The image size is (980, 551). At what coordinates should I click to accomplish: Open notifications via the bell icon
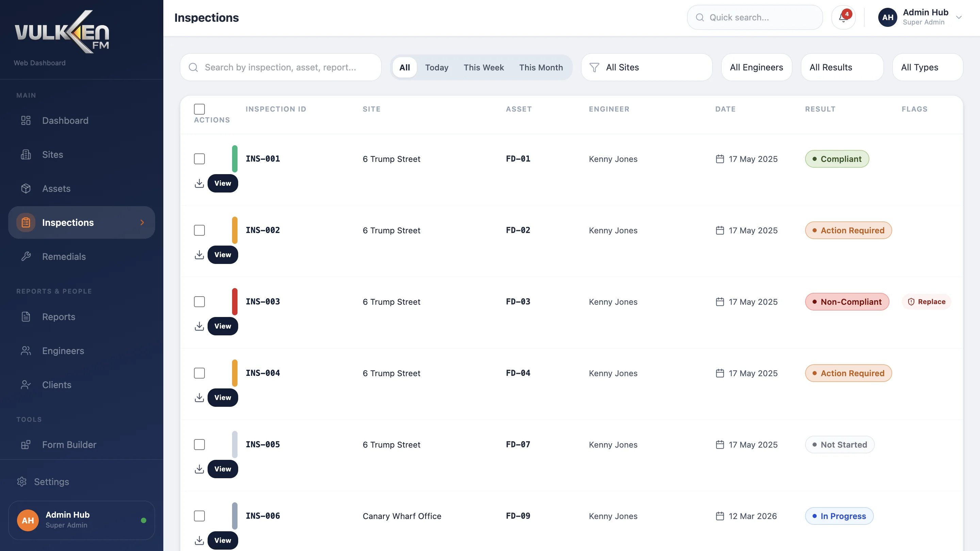click(844, 17)
